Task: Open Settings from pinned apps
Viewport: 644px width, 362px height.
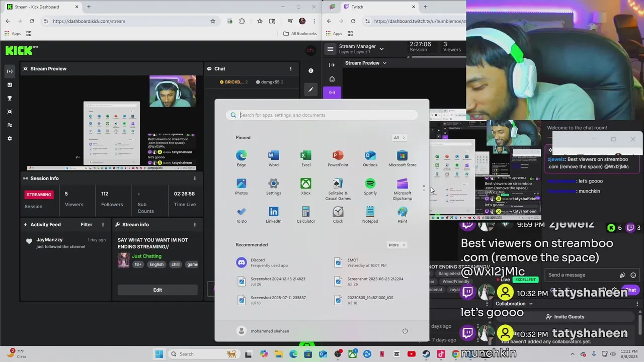Action: pyautogui.click(x=273, y=186)
